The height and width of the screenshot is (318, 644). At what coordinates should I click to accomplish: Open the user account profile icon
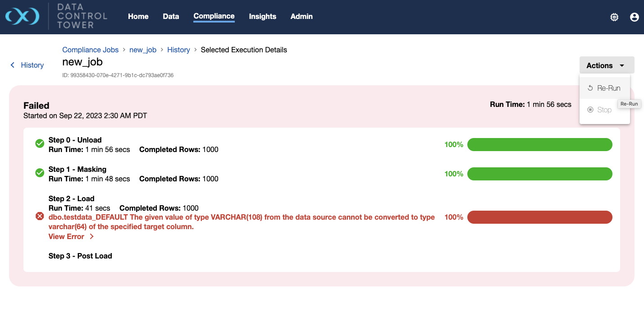[x=634, y=17]
